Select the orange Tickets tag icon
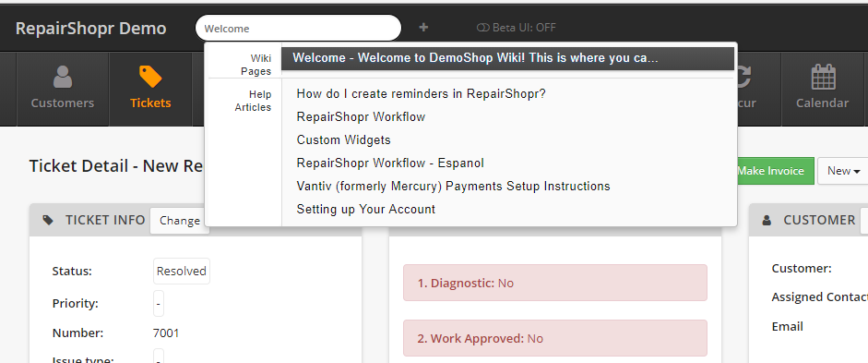Image resolution: width=868 pixels, height=363 pixels. click(x=150, y=77)
